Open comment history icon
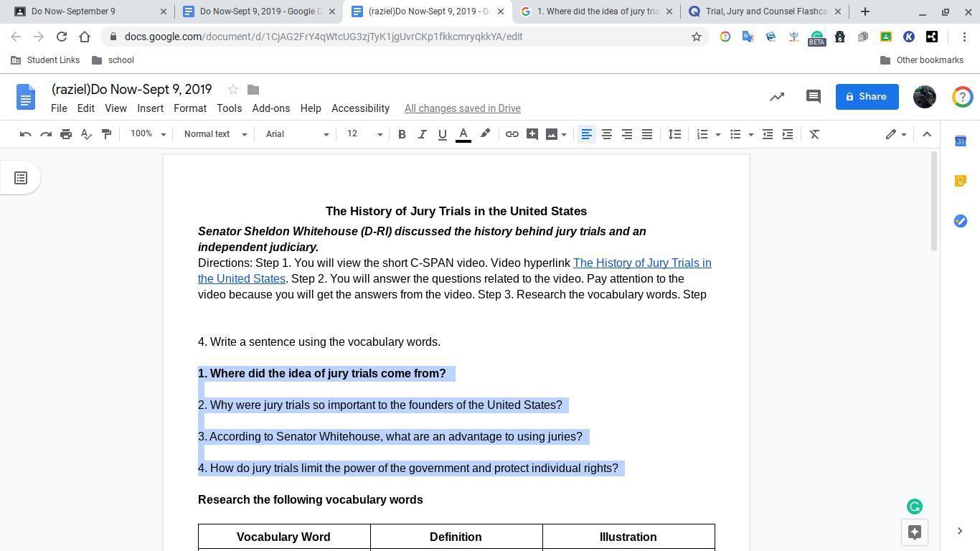The height and width of the screenshot is (551, 980). [x=813, y=97]
